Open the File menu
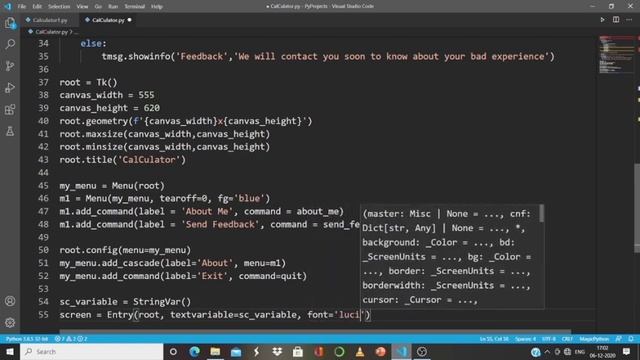Screen dimensions: 640x360 (x=22, y=6)
